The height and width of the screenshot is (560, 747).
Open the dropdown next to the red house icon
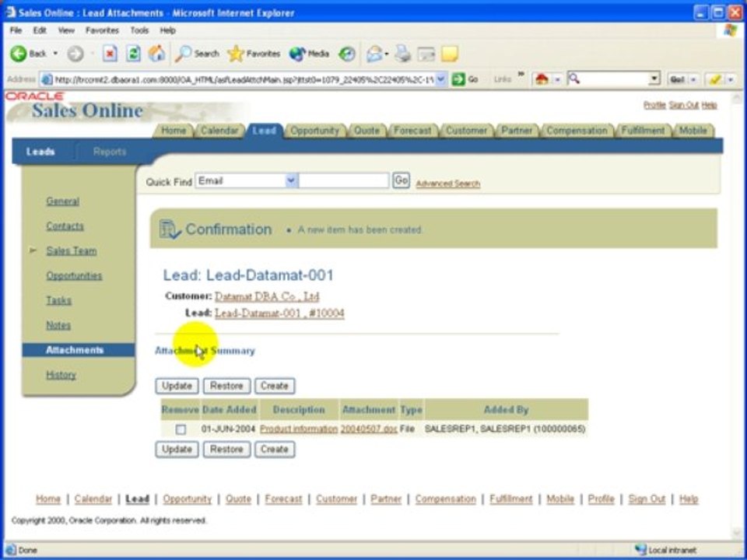click(x=557, y=79)
